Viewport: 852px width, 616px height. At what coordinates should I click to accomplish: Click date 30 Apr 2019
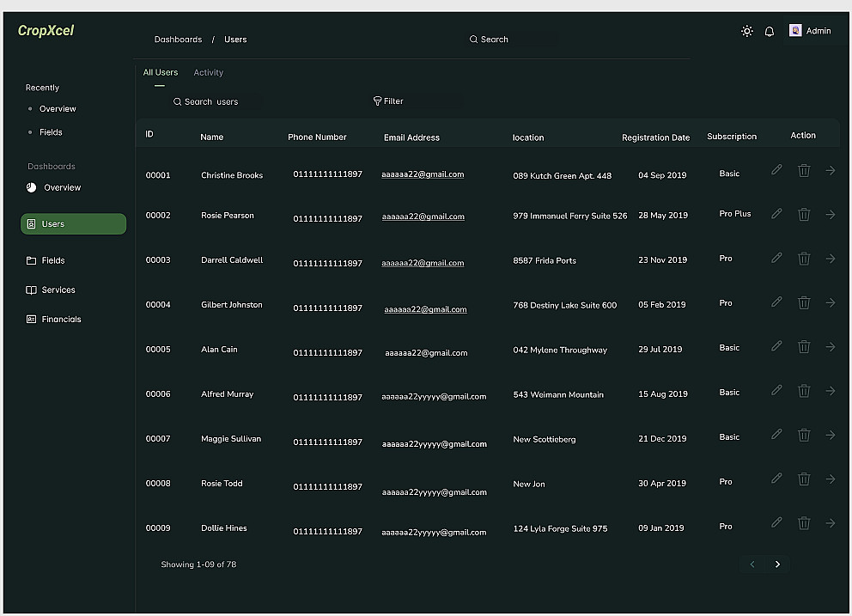click(662, 484)
